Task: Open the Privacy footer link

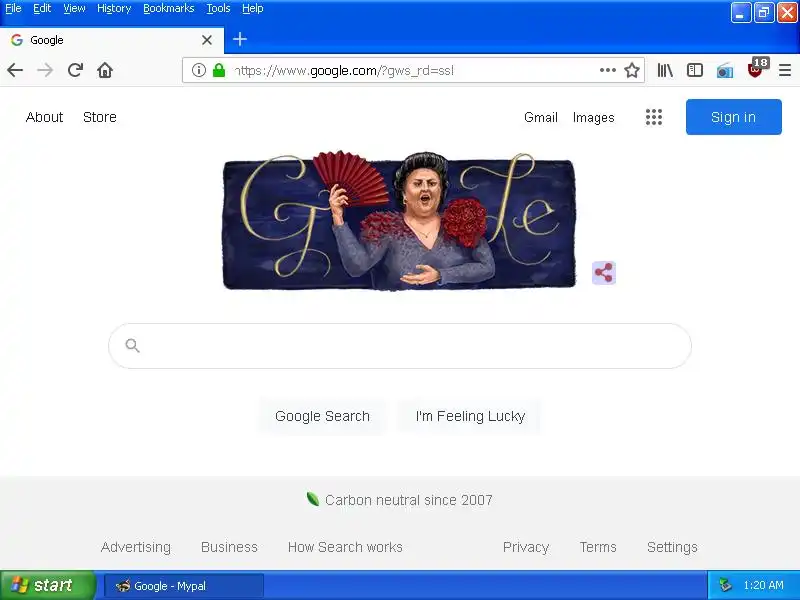Action: click(526, 547)
